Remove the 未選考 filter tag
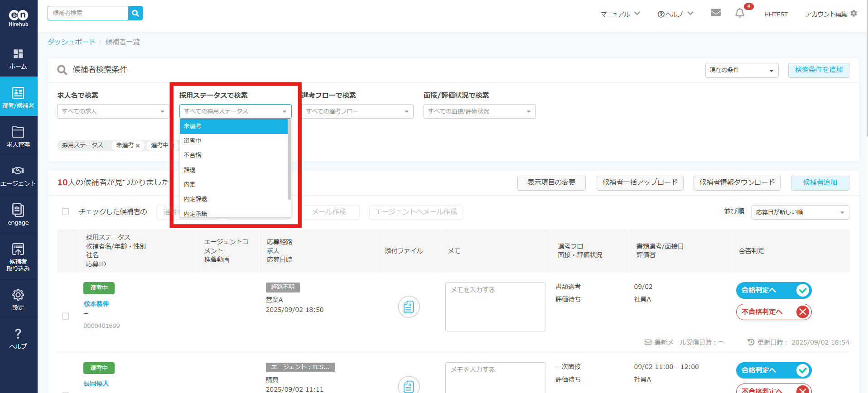868x393 pixels. pyautogui.click(x=138, y=146)
